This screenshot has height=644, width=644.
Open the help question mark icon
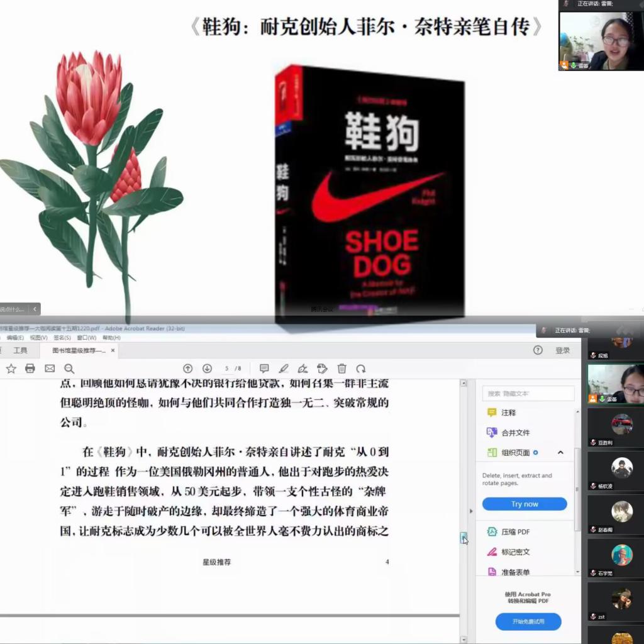pyautogui.click(x=538, y=350)
